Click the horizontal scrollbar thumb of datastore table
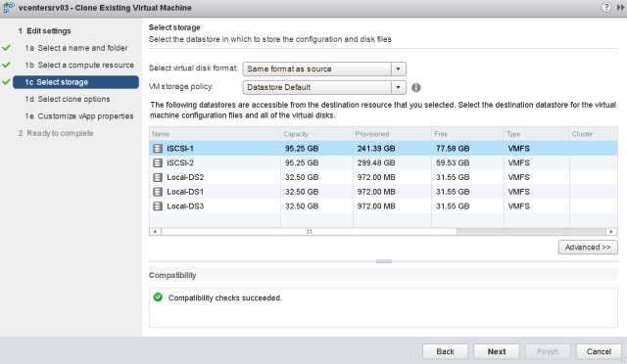Viewport: 627px width, 364px height. (x=310, y=231)
